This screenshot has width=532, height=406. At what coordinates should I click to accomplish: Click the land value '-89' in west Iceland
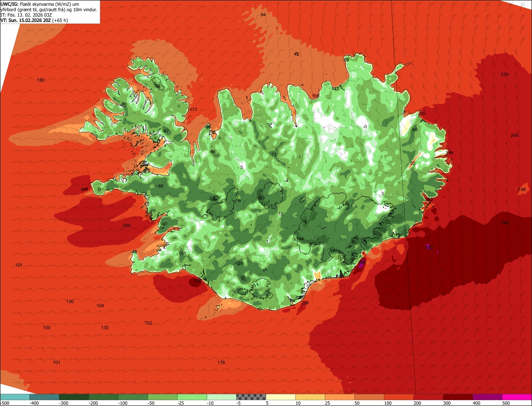(x=160, y=186)
